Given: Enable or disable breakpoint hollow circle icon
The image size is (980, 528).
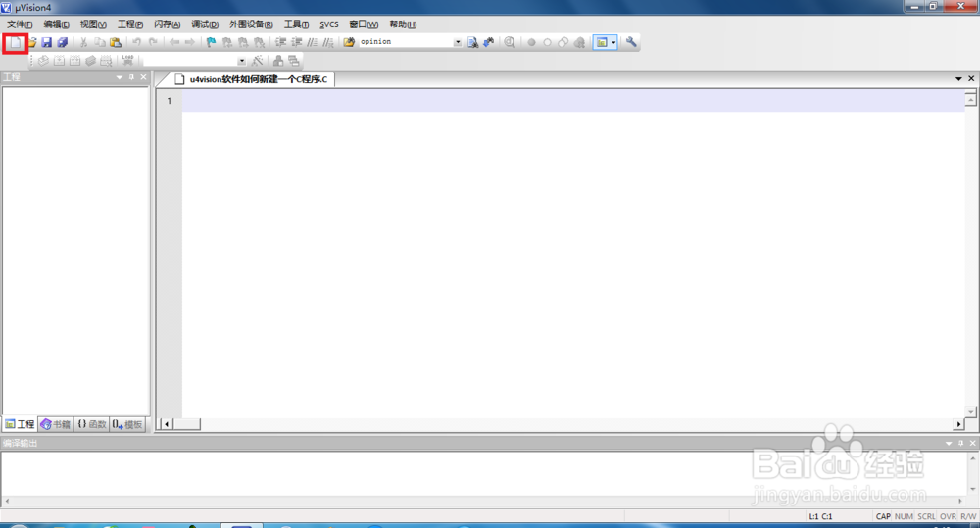Looking at the screenshot, I should [547, 42].
